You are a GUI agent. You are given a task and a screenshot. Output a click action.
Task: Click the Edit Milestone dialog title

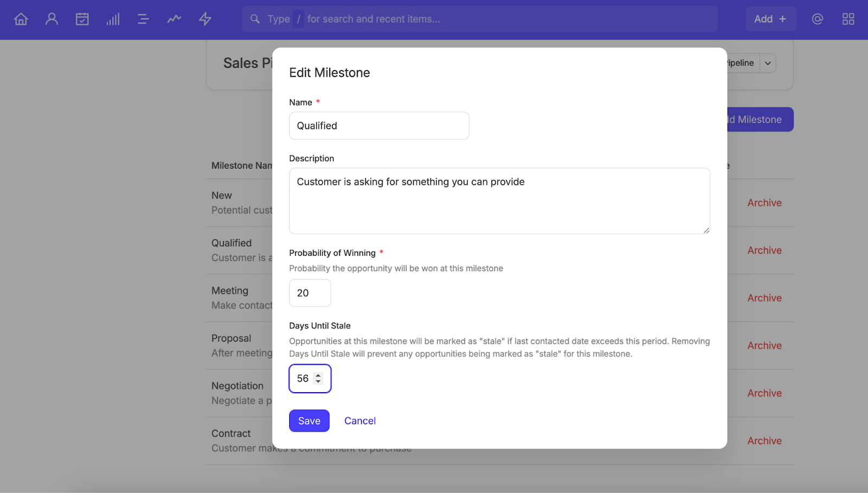(329, 73)
